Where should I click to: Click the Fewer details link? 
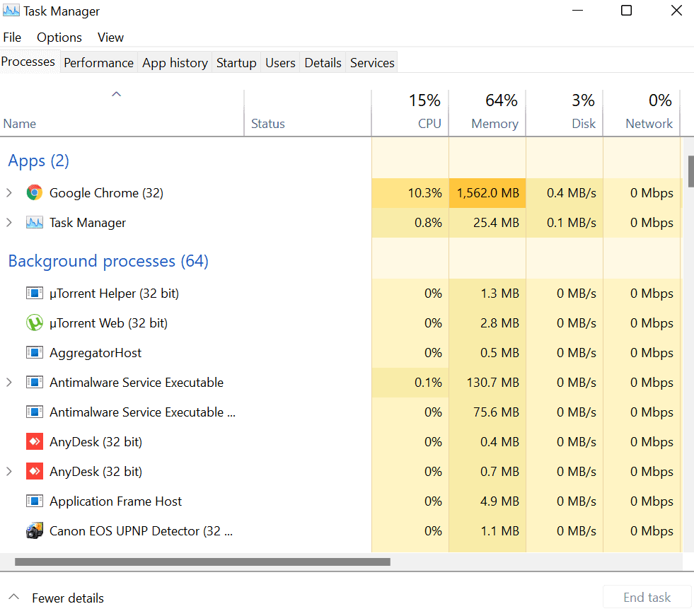click(68, 598)
